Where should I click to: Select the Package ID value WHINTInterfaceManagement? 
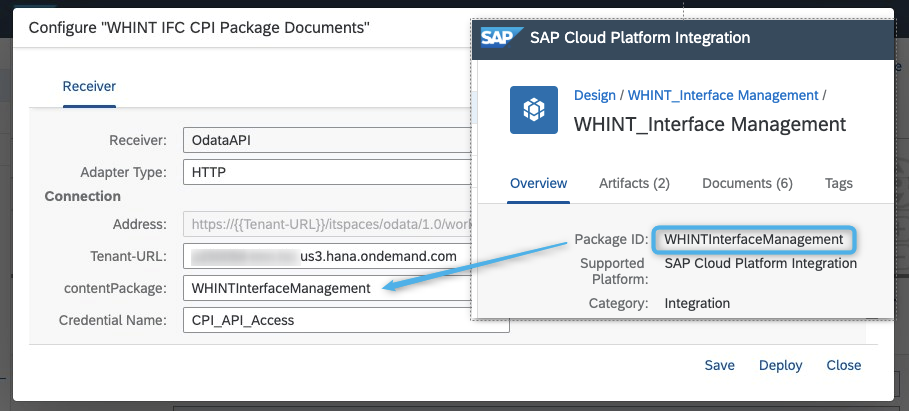(754, 239)
